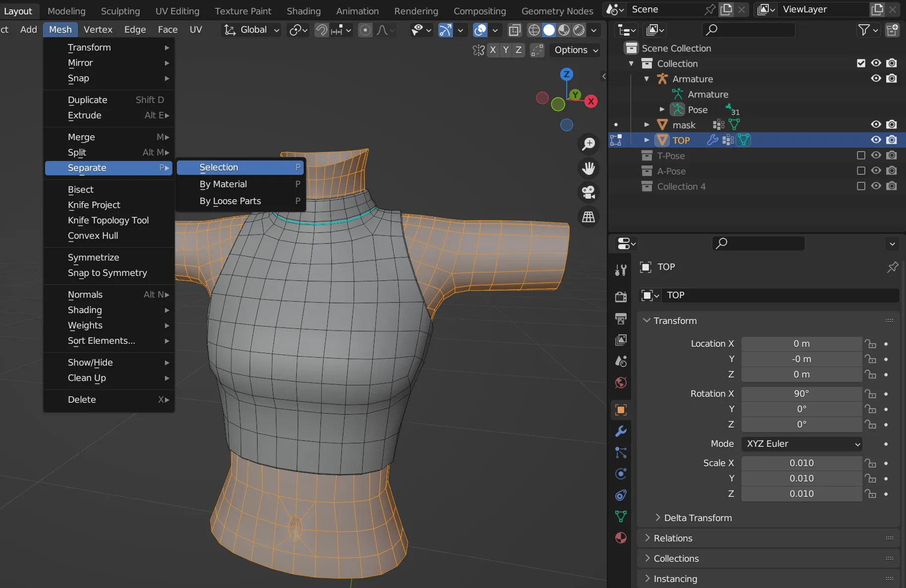This screenshot has width=906, height=588.
Task: Choose Separate By Loose Parts
Action: pos(240,201)
